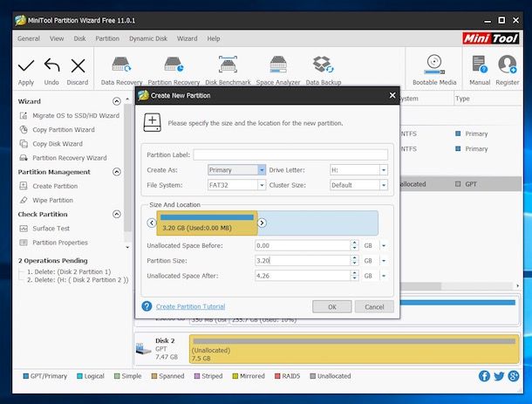532x404 pixels.
Task: Click the Partition Label input field
Action: (290, 154)
